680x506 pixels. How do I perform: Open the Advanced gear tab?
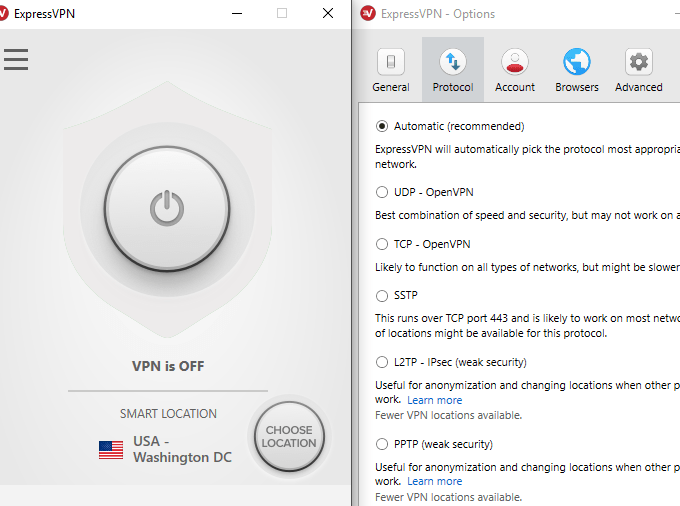tap(638, 70)
